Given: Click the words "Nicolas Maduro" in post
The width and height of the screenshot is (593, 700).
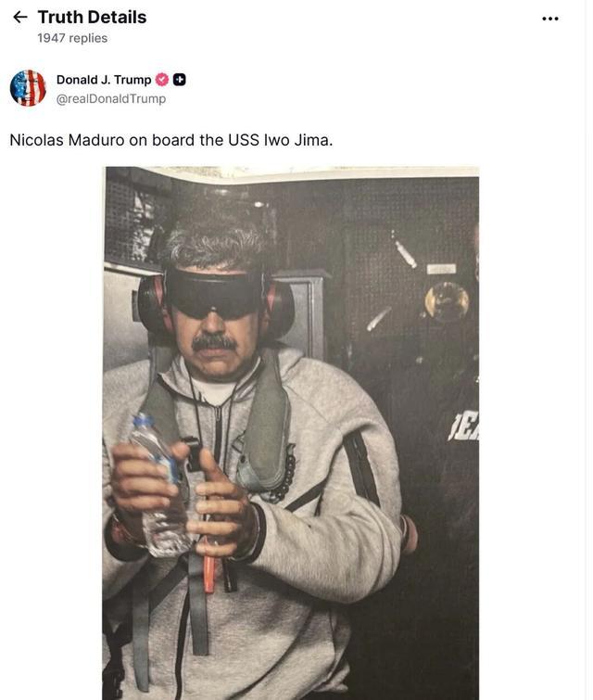Looking at the screenshot, I should (x=67, y=140).
